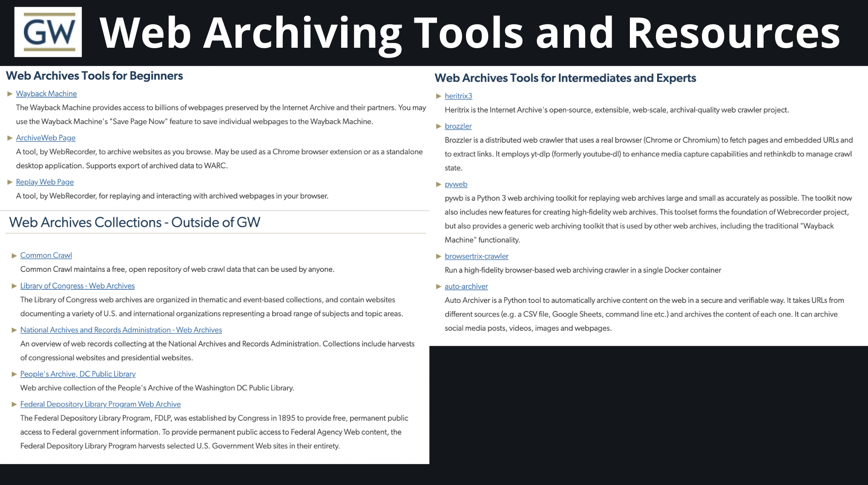The width and height of the screenshot is (868, 485).
Task: Click the Common Crawl free repository description
Action: coord(178,269)
